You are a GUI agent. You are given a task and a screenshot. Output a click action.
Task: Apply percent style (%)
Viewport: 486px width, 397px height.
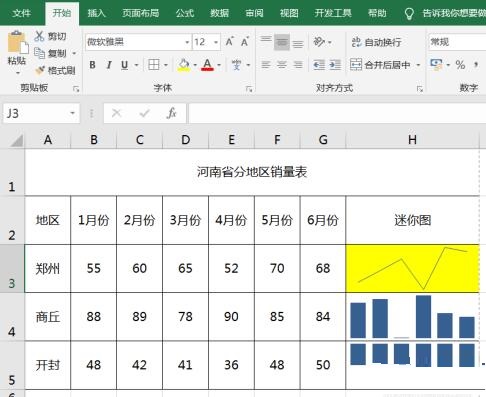pyautogui.click(x=460, y=65)
